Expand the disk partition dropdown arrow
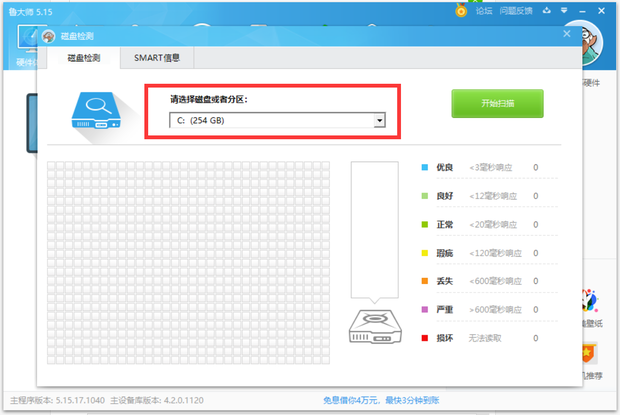 click(x=380, y=120)
